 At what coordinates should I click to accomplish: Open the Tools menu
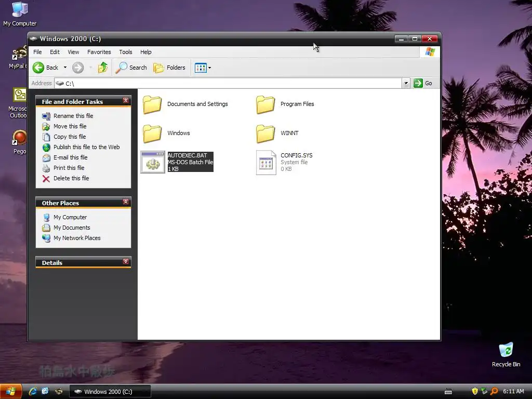(126, 52)
